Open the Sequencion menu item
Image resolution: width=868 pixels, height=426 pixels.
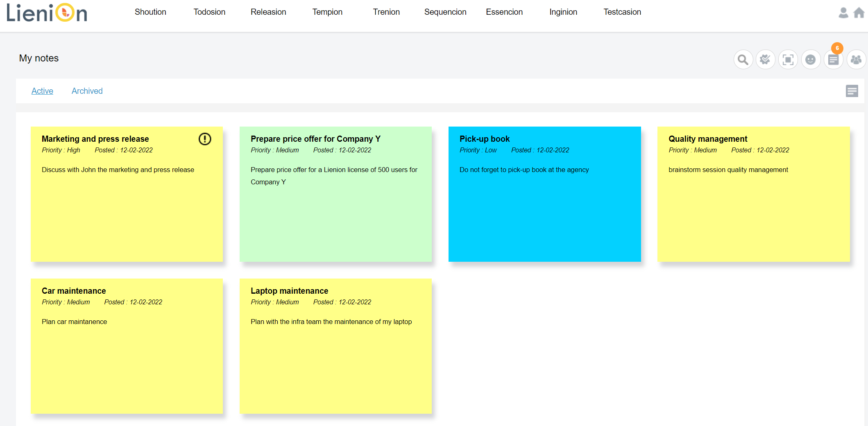click(x=445, y=12)
